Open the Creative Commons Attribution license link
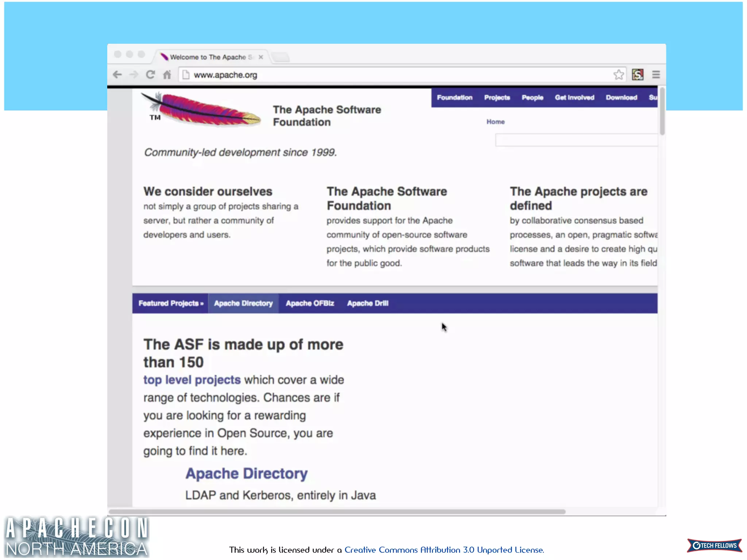This screenshot has width=747, height=560. [x=444, y=550]
